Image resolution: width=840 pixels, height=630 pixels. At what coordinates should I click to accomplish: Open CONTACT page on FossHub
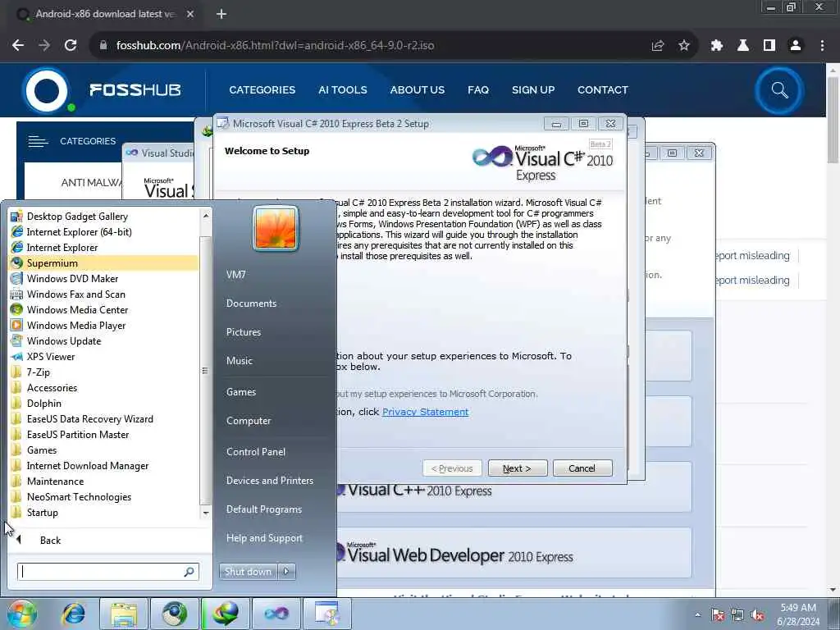click(602, 90)
